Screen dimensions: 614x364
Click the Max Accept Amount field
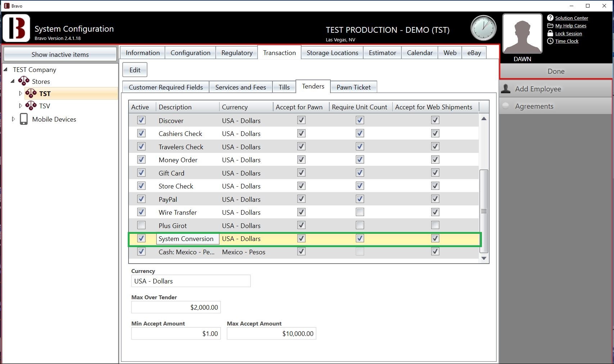coord(271,333)
